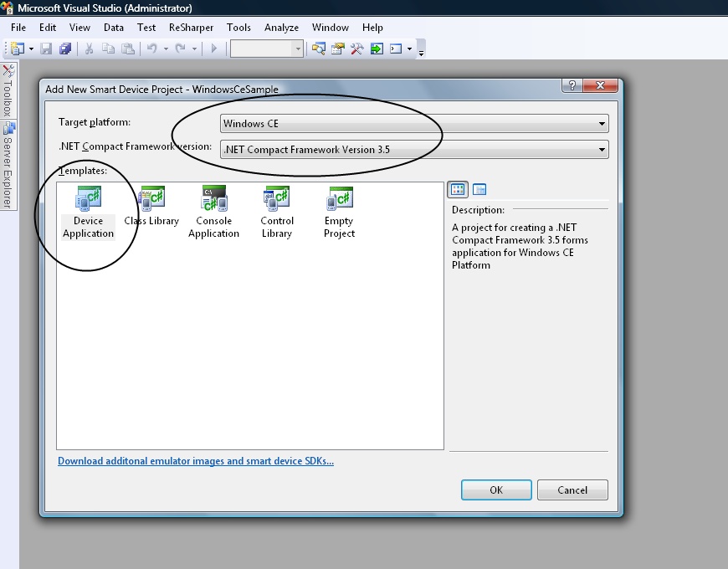Viewport: 728px width, 569px height.
Task: Switch templates to small icons view
Action: pyautogui.click(x=479, y=189)
